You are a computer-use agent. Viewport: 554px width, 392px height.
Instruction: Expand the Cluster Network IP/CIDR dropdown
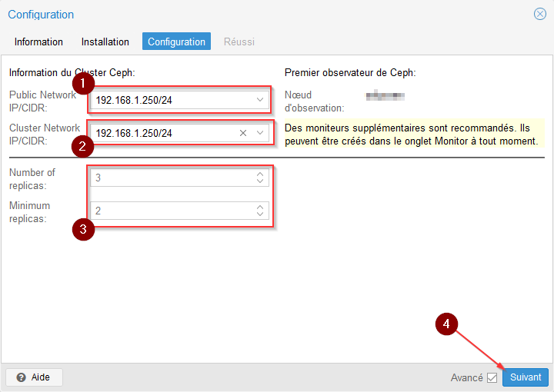(x=260, y=133)
